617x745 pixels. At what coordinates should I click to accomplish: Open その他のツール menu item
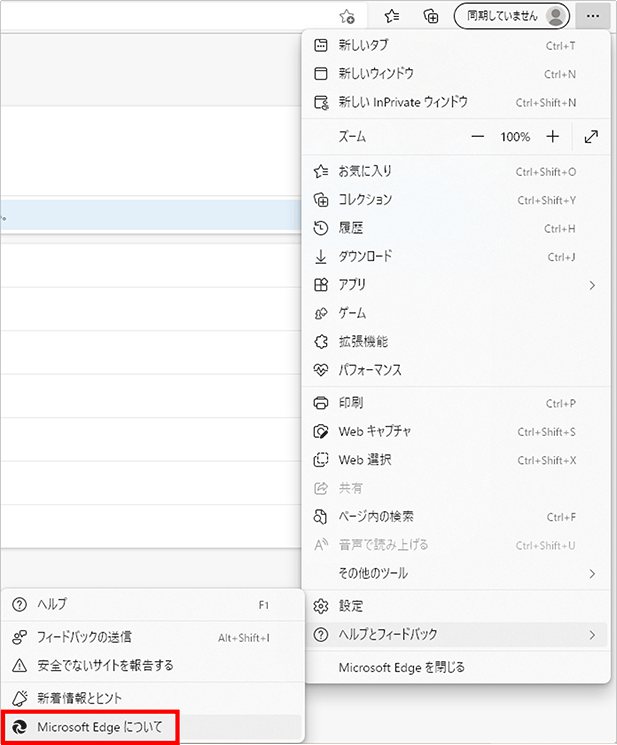point(456,573)
